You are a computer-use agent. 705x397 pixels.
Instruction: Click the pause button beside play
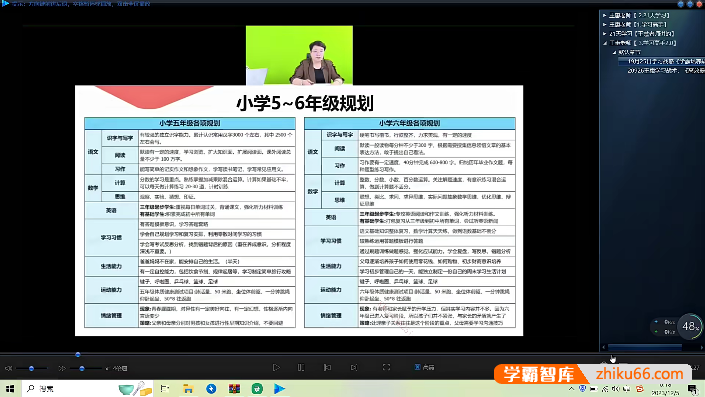301,367
